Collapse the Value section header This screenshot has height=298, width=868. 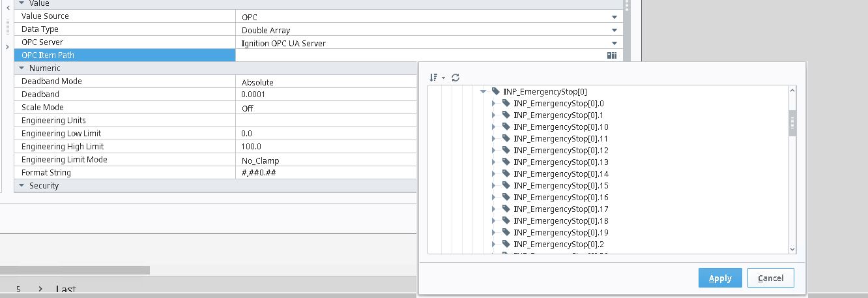[22, 3]
